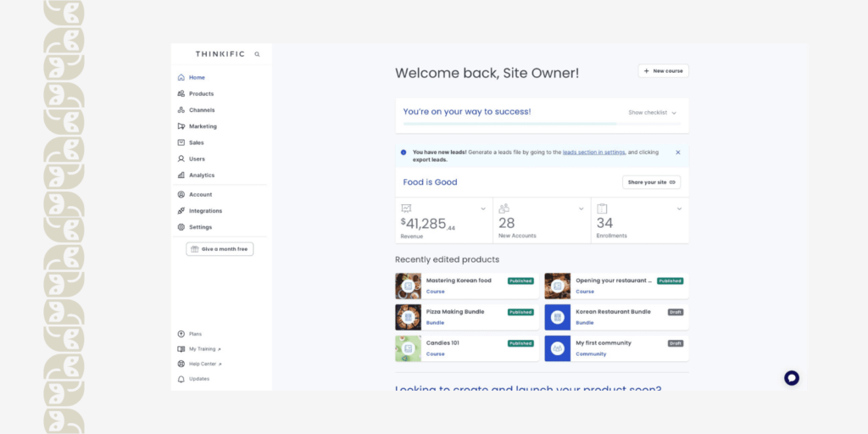Click the chat support bubble icon
Screen dimensions: 868x434
(792, 378)
